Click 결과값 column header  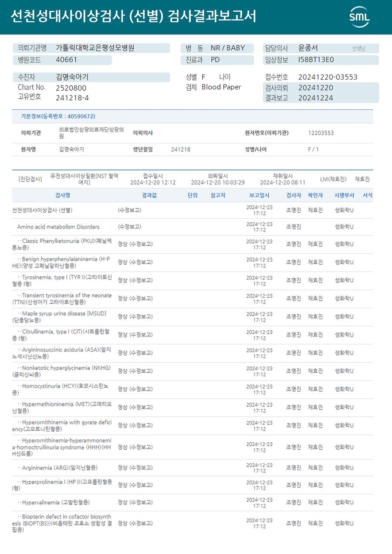[149, 195]
